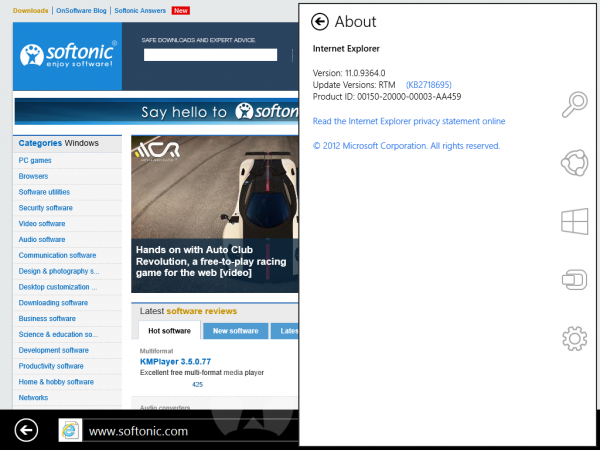Viewport: 600px width, 450px height.
Task: Click the Softonic logo
Action: tap(68, 55)
